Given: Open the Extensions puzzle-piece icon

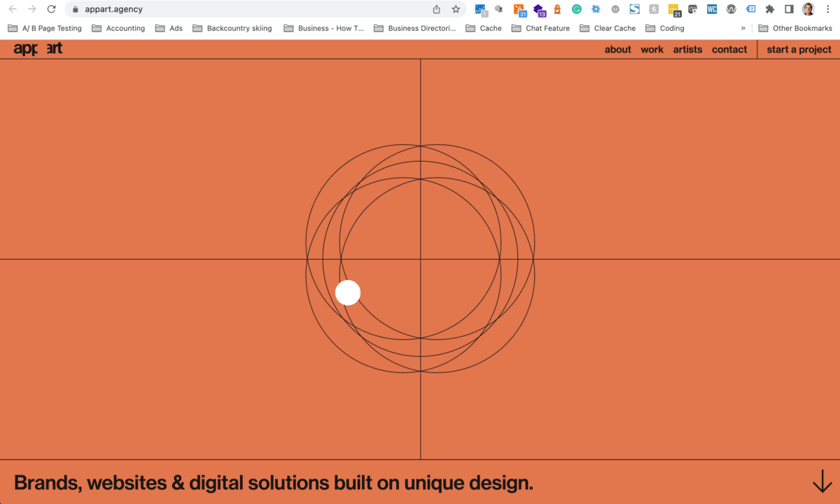Looking at the screenshot, I should [x=769, y=9].
